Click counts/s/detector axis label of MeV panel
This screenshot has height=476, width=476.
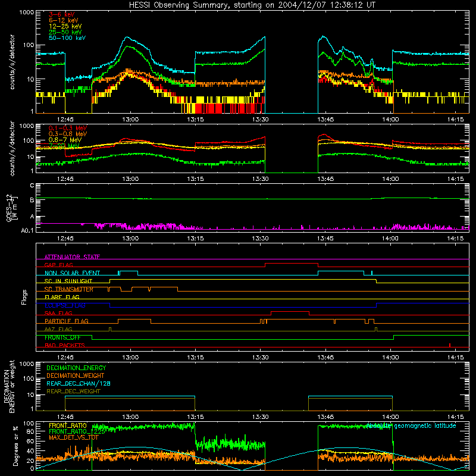12,149
